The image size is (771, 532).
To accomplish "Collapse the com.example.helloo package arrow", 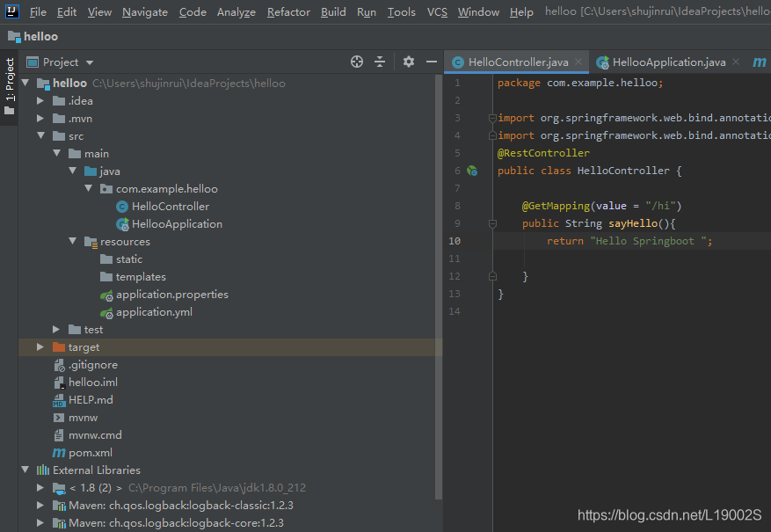I will [88, 188].
